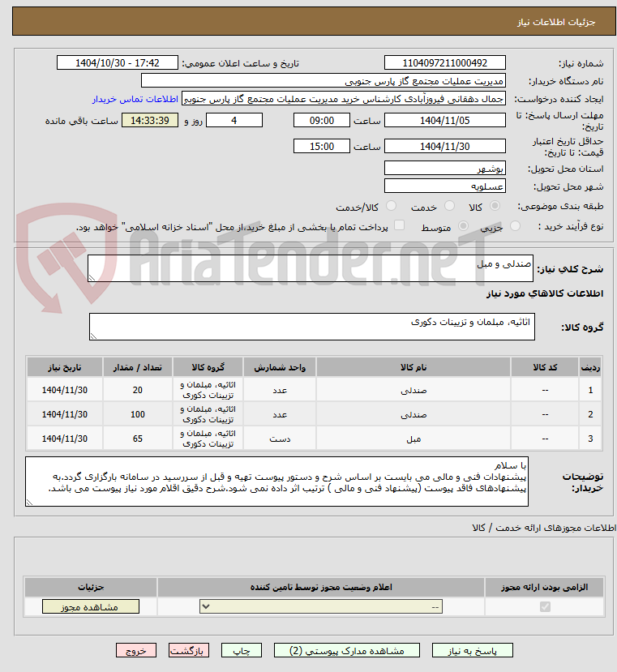
Task: Click price validity time 15:00 field
Action: pyautogui.click(x=322, y=146)
